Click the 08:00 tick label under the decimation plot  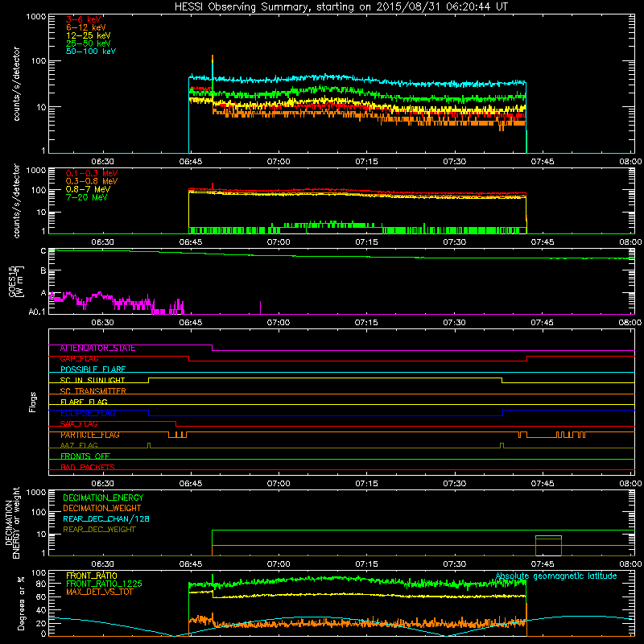tap(630, 564)
